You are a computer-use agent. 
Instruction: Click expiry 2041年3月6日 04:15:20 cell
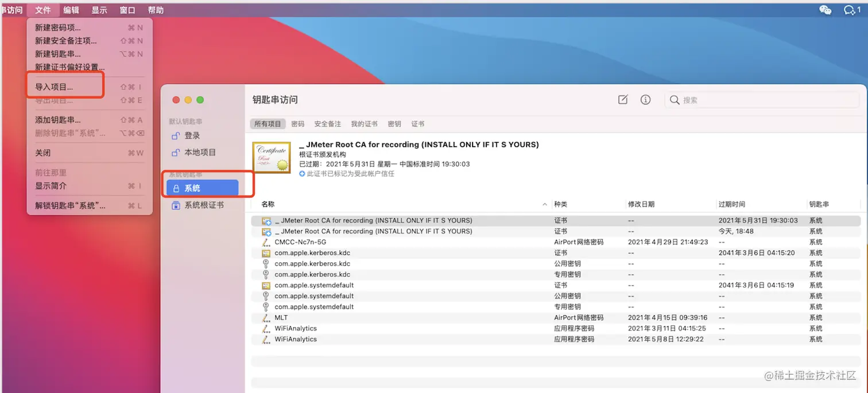757,253
